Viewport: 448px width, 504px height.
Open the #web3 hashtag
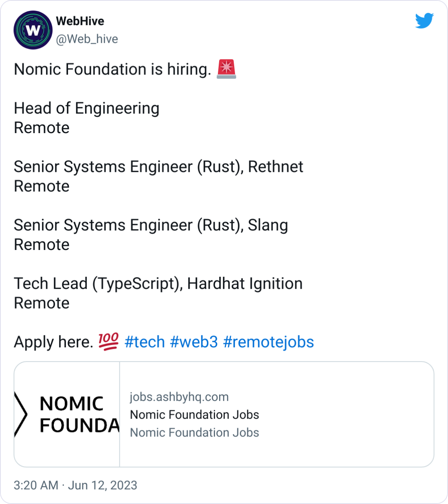coord(195,342)
